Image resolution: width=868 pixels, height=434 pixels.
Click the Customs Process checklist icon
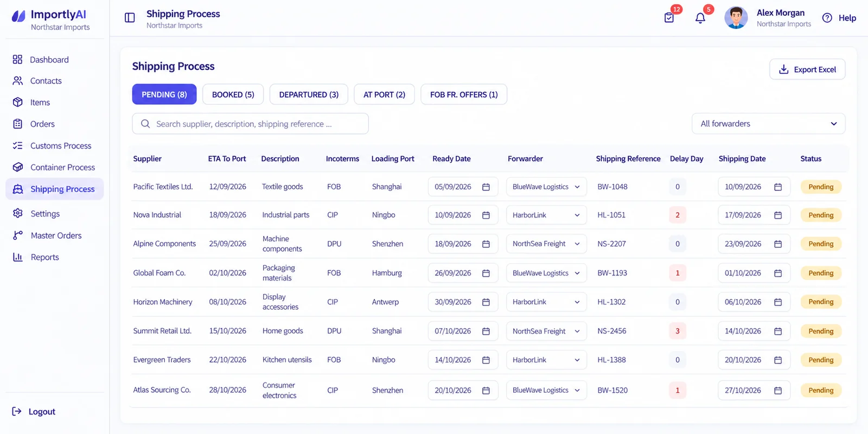[18, 146]
